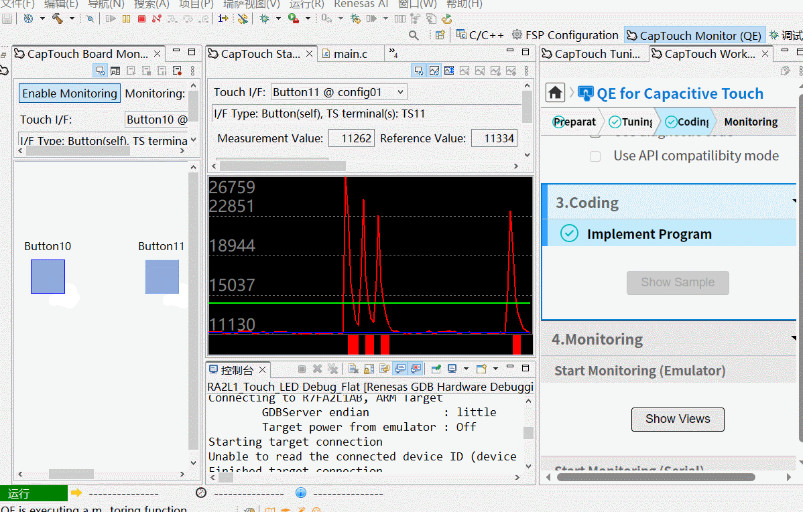Click console vertical scrollbar thumb
The height and width of the screenshot is (512, 803).
pos(529,432)
